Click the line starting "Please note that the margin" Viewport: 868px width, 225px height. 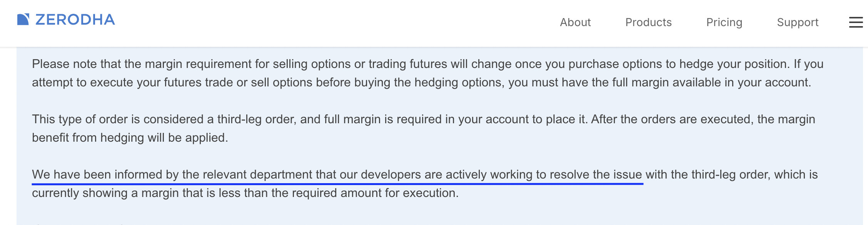coord(428,64)
